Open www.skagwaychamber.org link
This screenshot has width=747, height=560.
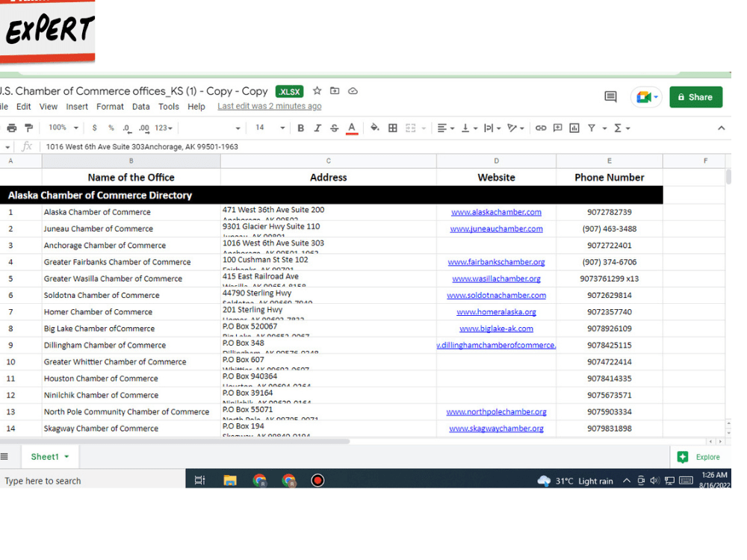496,428
